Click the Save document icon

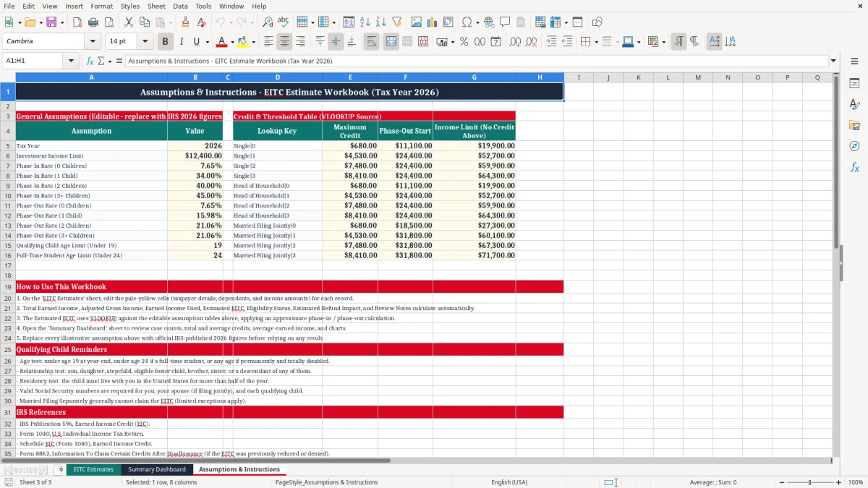pos(51,22)
